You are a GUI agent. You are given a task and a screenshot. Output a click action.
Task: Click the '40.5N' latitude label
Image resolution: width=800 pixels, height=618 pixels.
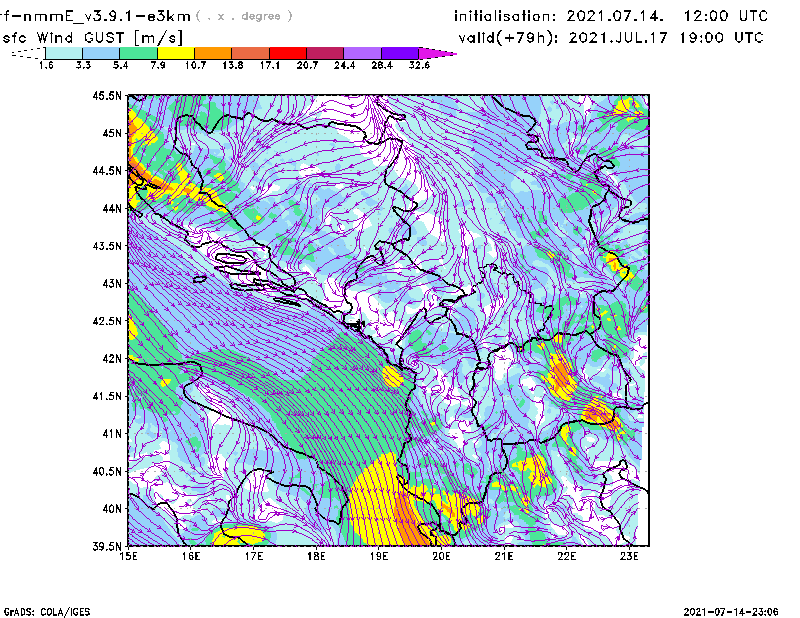pos(107,471)
